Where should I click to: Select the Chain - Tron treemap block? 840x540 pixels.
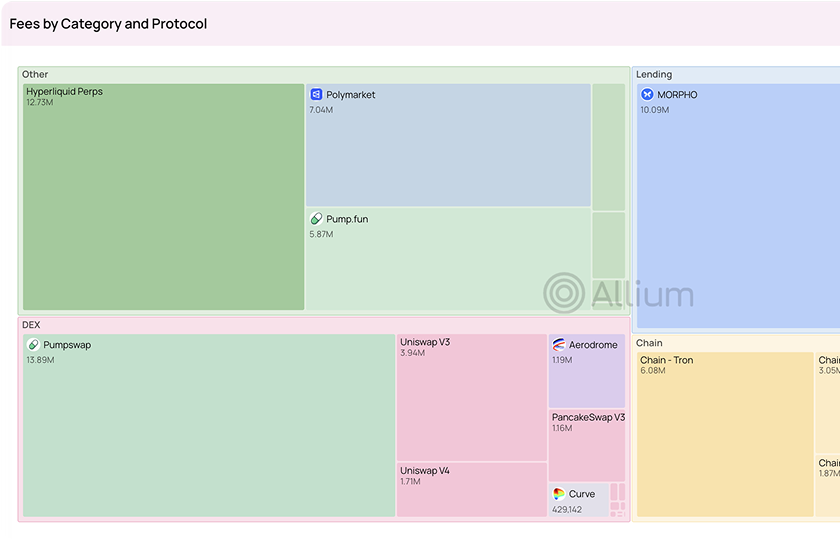pos(725,434)
